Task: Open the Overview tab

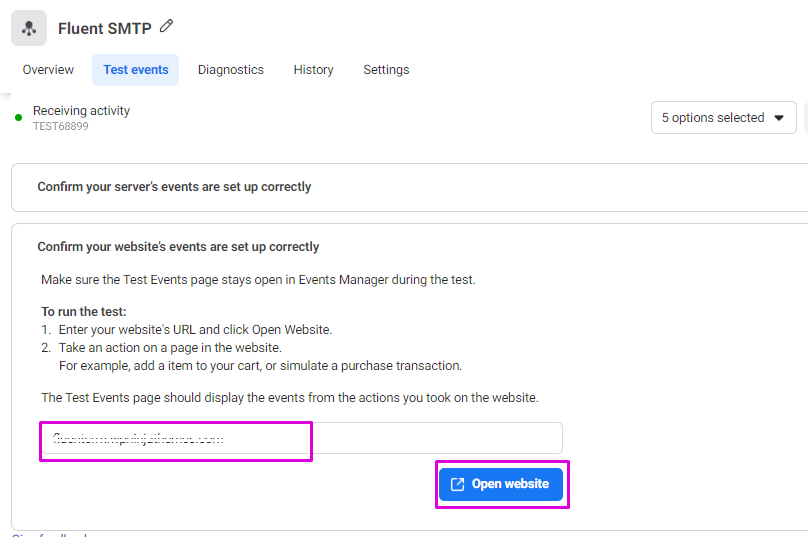Action: tap(48, 70)
